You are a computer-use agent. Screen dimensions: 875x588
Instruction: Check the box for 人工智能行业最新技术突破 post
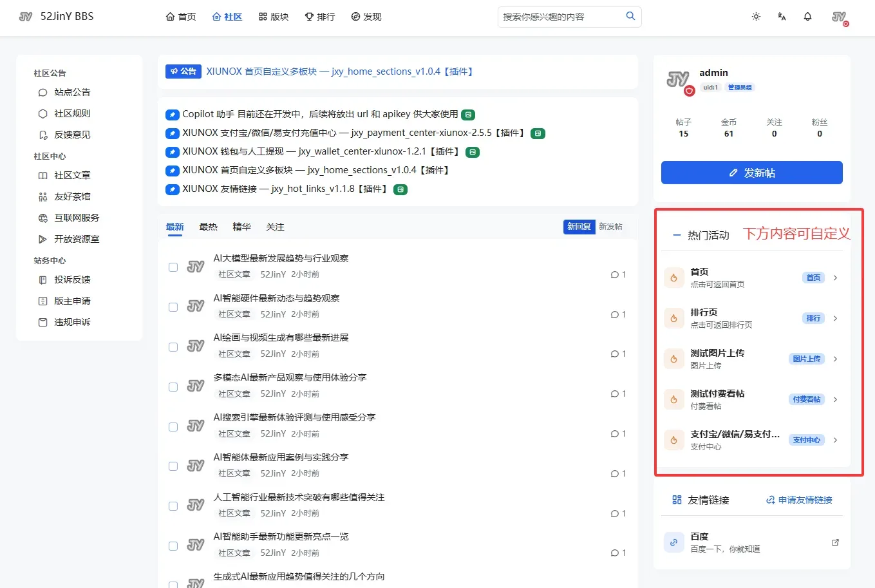point(173,506)
